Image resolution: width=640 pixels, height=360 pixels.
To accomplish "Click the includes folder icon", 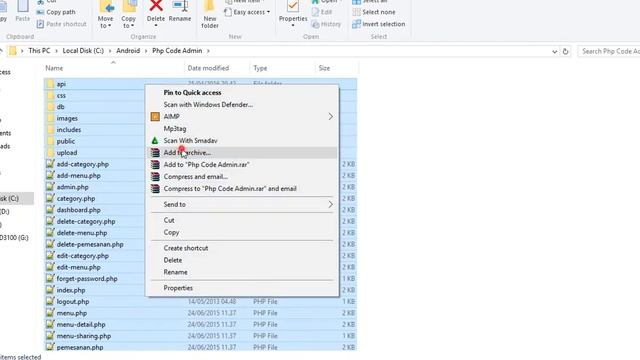I will point(50,129).
